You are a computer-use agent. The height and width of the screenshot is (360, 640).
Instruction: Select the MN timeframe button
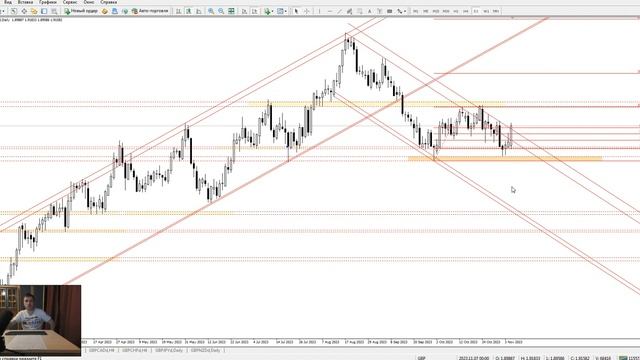(496, 11)
